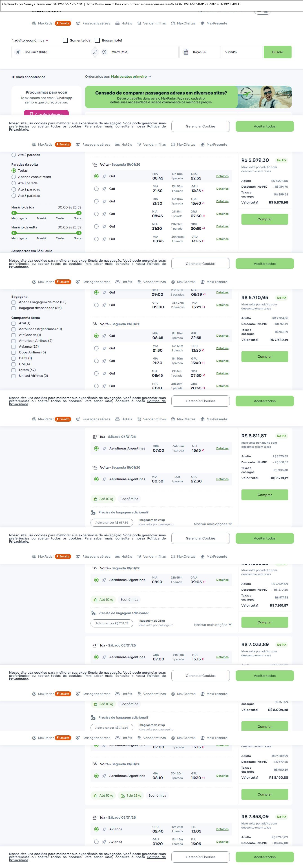Click left handle of 'Horário da ida' slider
This screenshot has height=868, width=303.
point(14,213)
